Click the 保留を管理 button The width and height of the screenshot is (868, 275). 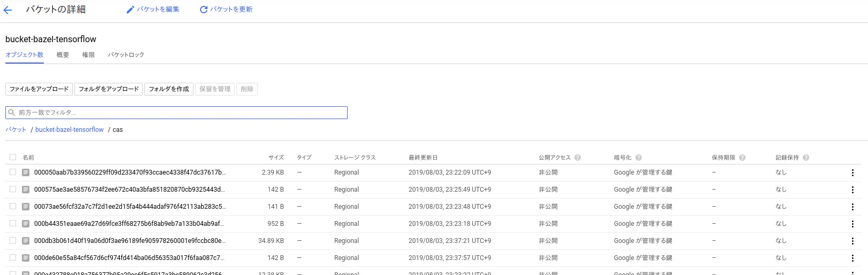(x=215, y=89)
